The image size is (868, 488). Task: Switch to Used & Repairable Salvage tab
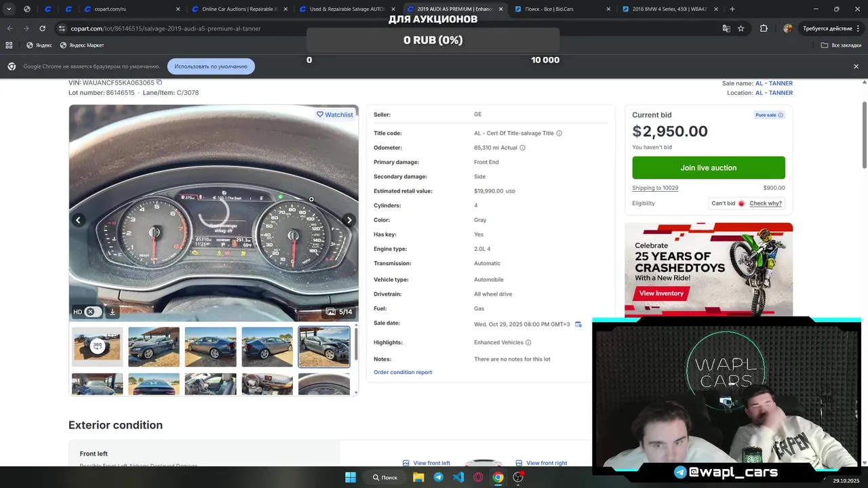click(347, 9)
